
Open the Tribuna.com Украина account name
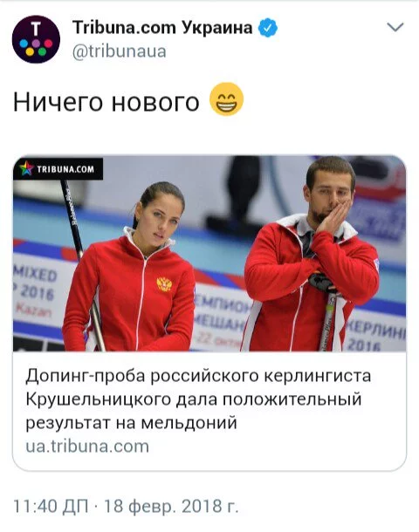pyautogui.click(x=162, y=28)
